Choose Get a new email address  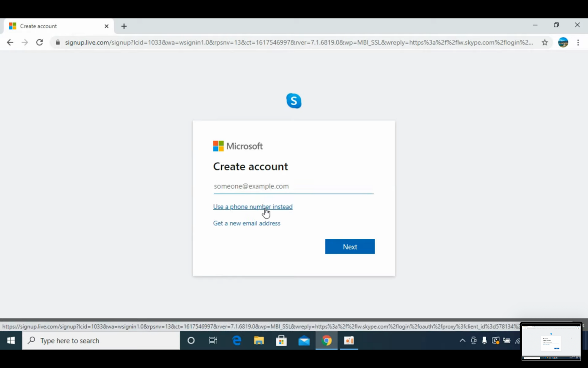click(247, 223)
